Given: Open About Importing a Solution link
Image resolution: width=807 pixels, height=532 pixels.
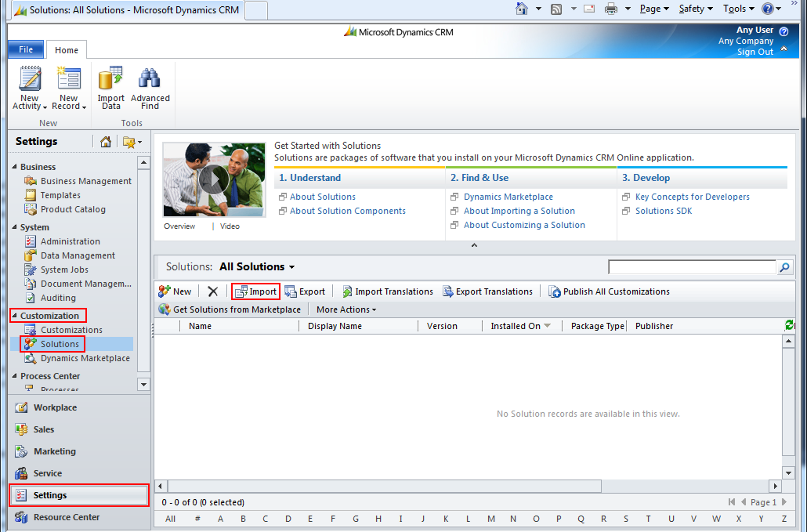Looking at the screenshot, I should tap(519, 211).
